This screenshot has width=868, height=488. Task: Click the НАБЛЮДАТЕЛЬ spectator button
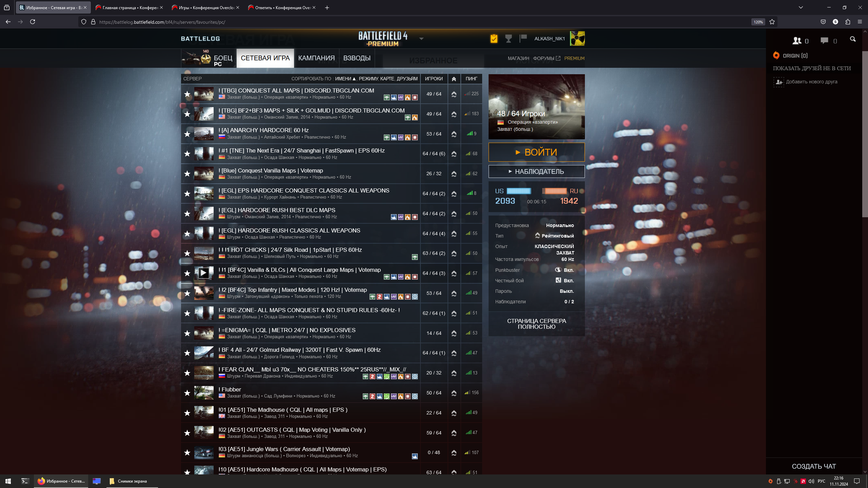tap(536, 171)
